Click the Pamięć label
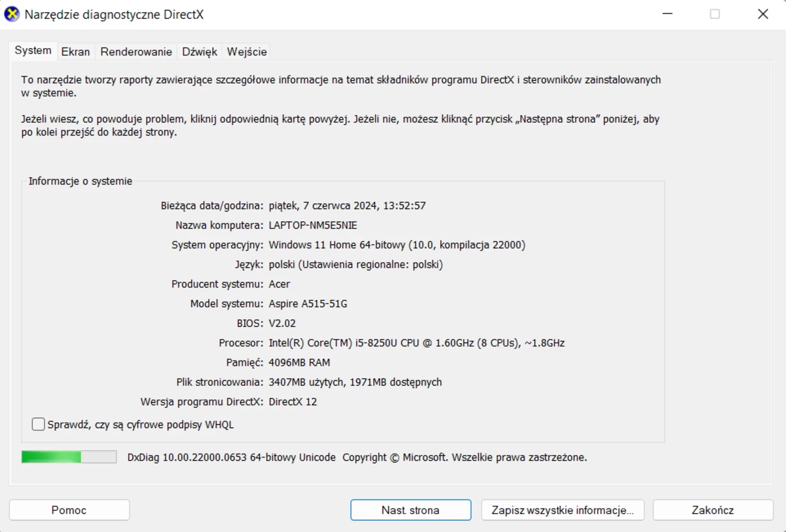The image size is (786, 532). (245, 363)
